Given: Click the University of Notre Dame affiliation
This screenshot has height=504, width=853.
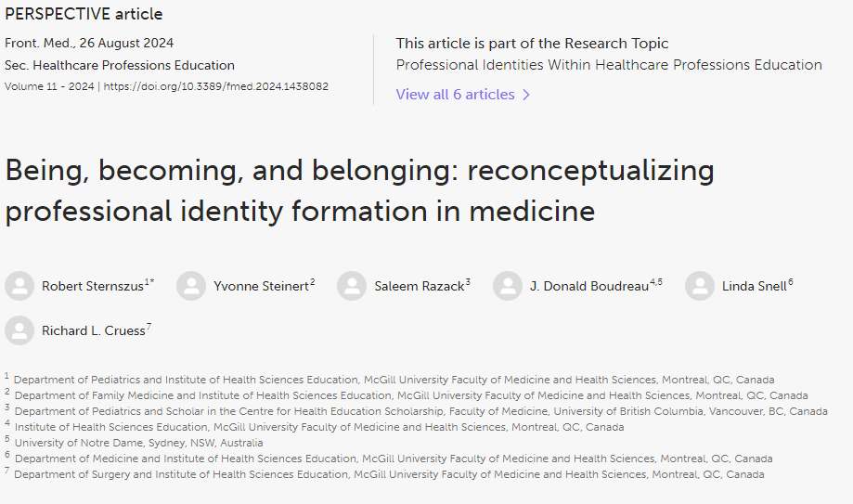Looking at the screenshot, I should click(138, 443).
